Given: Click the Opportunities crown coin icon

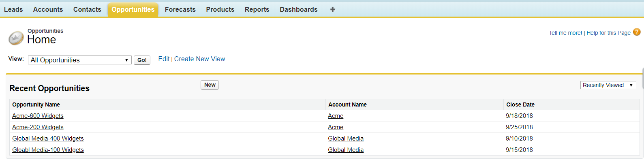Looking at the screenshot, I should tap(16, 38).
